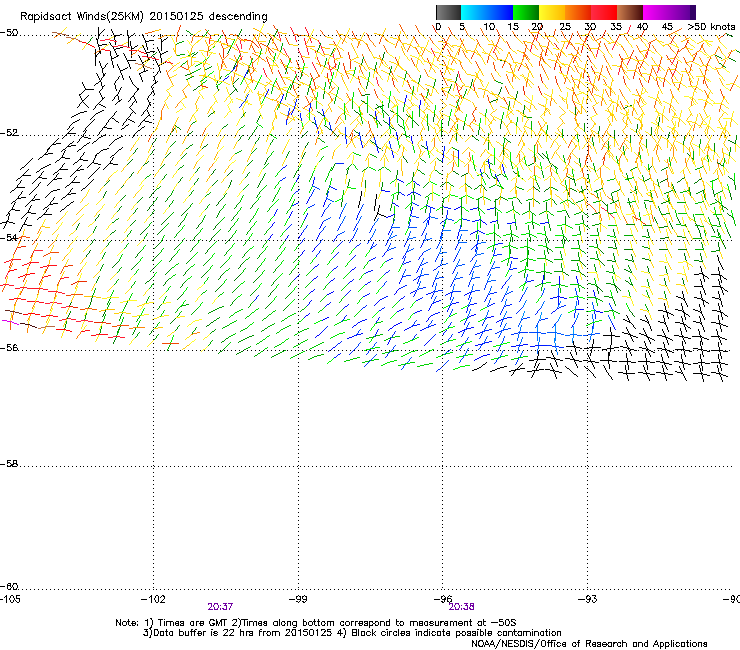740x650 pixels.
Task: Click the legend label '10'
Action: 489,27
